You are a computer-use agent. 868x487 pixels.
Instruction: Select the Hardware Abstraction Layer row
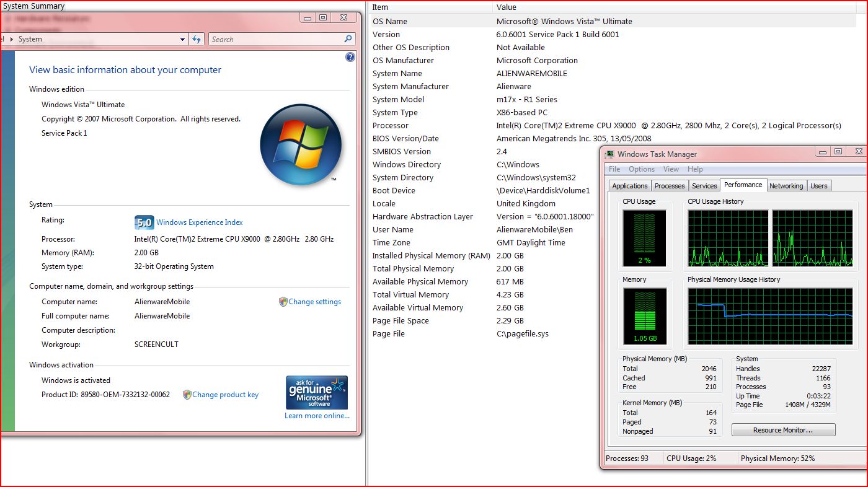(485, 216)
